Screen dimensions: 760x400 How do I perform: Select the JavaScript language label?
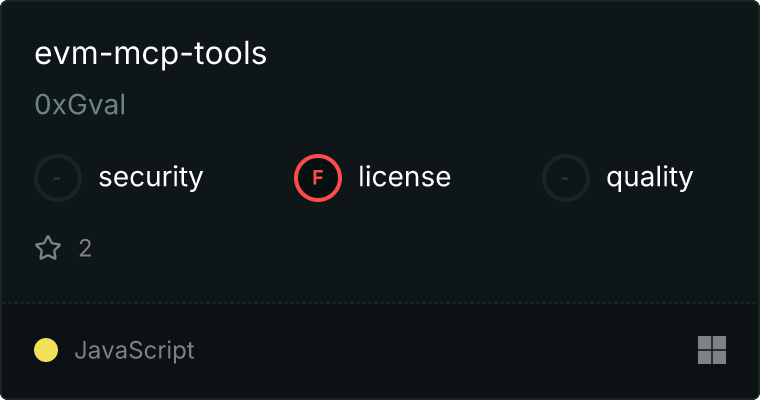135,351
